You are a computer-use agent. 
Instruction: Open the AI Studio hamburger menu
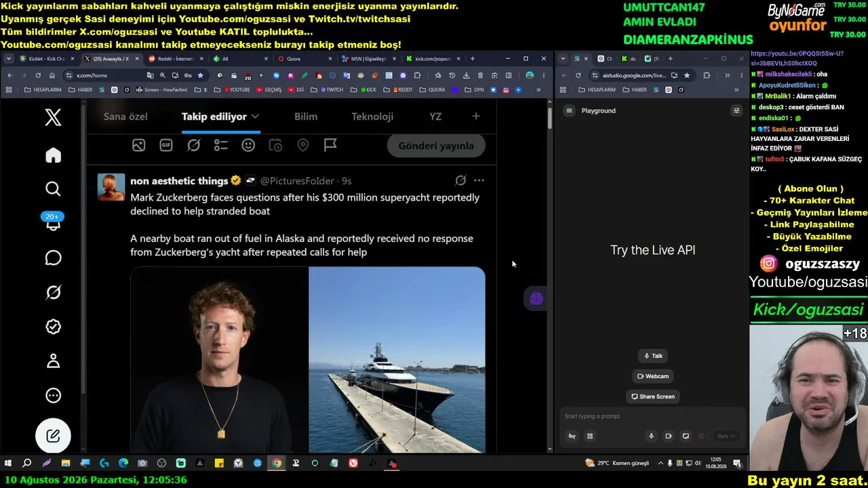tap(570, 110)
